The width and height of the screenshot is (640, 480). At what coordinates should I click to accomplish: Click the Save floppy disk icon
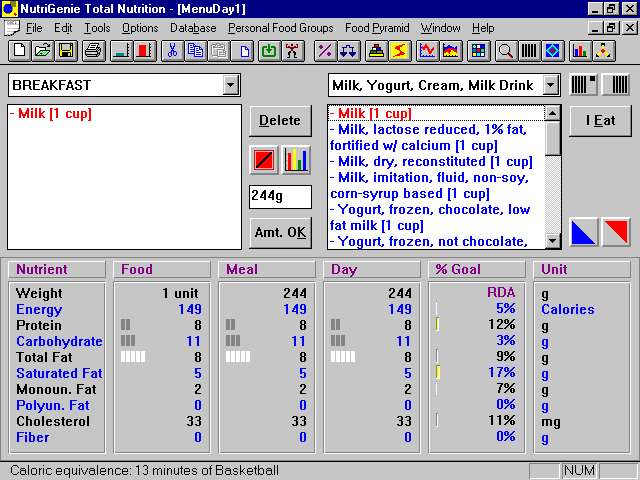[x=66, y=50]
